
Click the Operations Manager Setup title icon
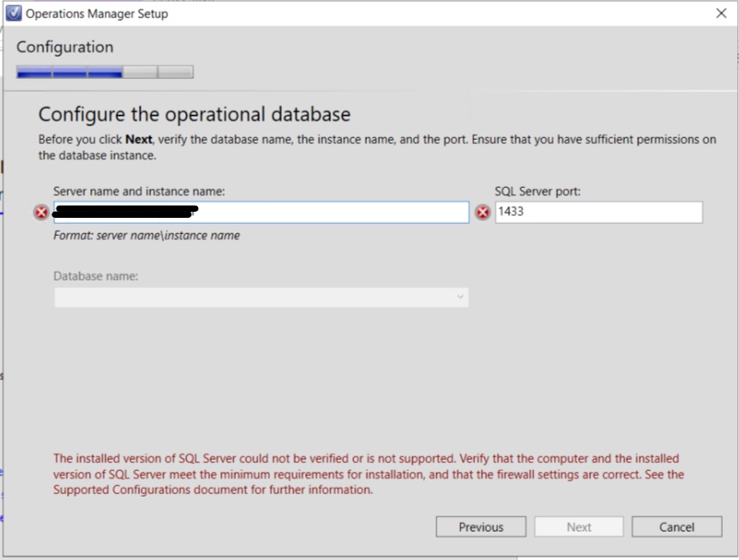pos(14,13)
